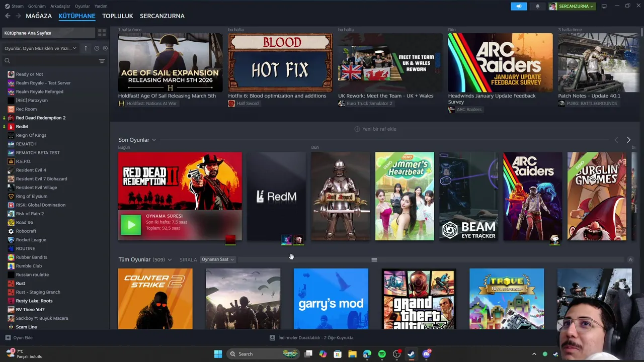
Task: Open Spotify from the taskbar
Action: (382, 354)
